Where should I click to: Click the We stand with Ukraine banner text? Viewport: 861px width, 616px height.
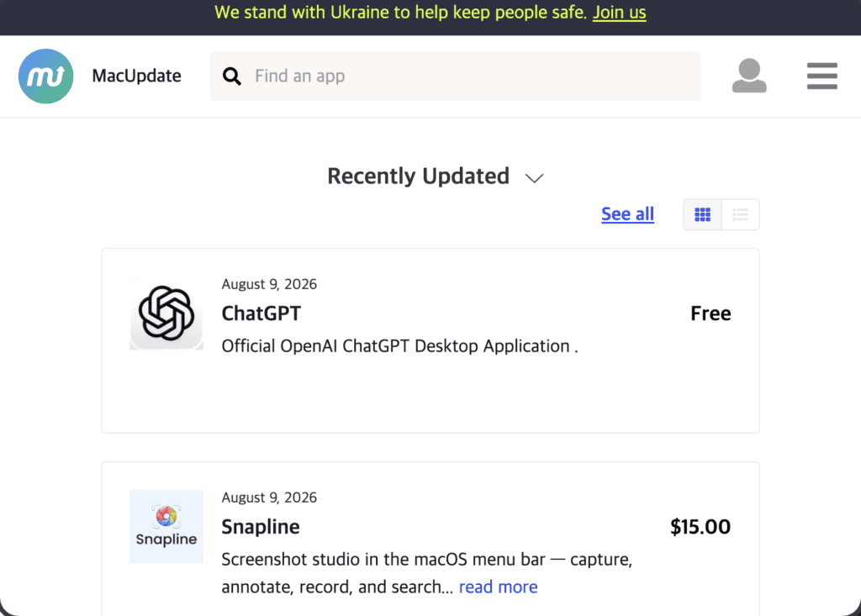pos(401,12)
